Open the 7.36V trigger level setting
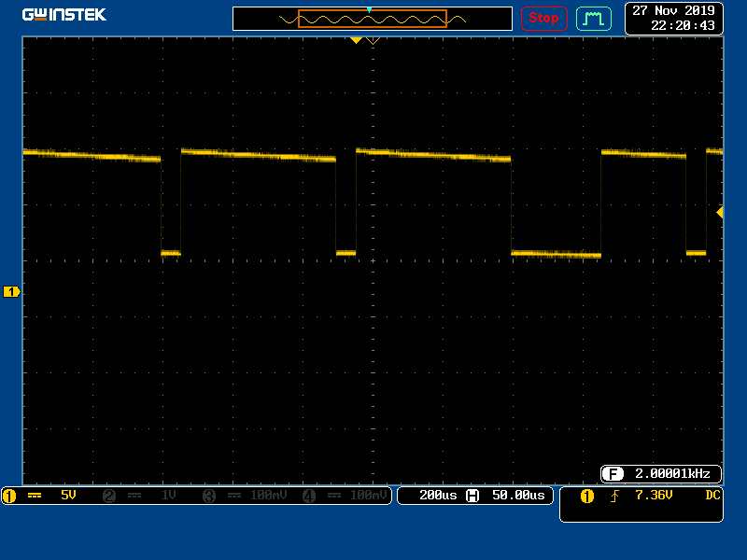 click(654, 495)
